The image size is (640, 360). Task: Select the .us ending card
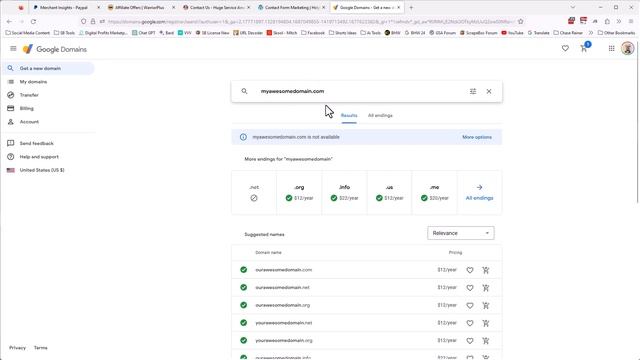[x=389, y=193]
